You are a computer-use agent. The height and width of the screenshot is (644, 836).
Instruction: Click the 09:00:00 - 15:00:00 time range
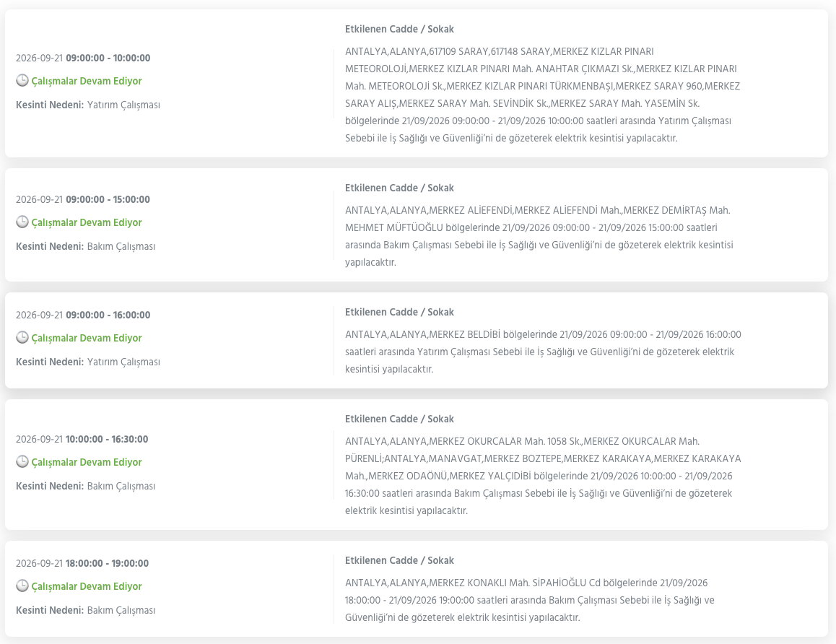point(108,199)
